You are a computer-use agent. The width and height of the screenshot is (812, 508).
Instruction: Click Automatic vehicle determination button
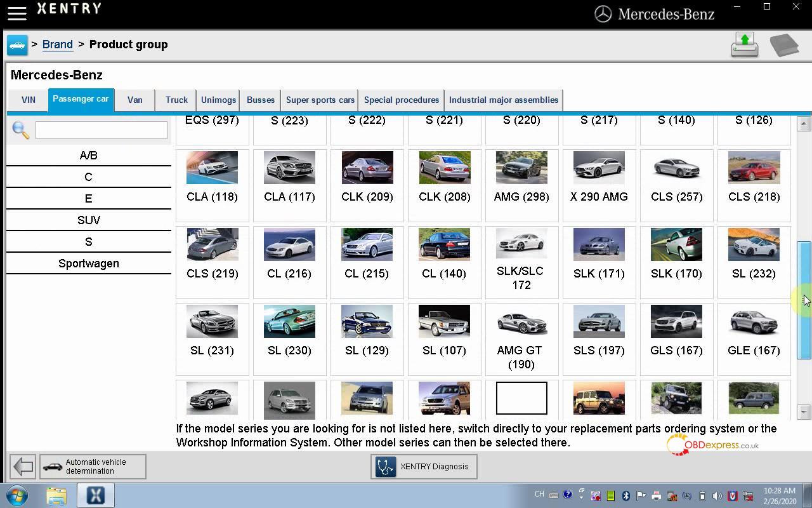(x=93, y=467)
